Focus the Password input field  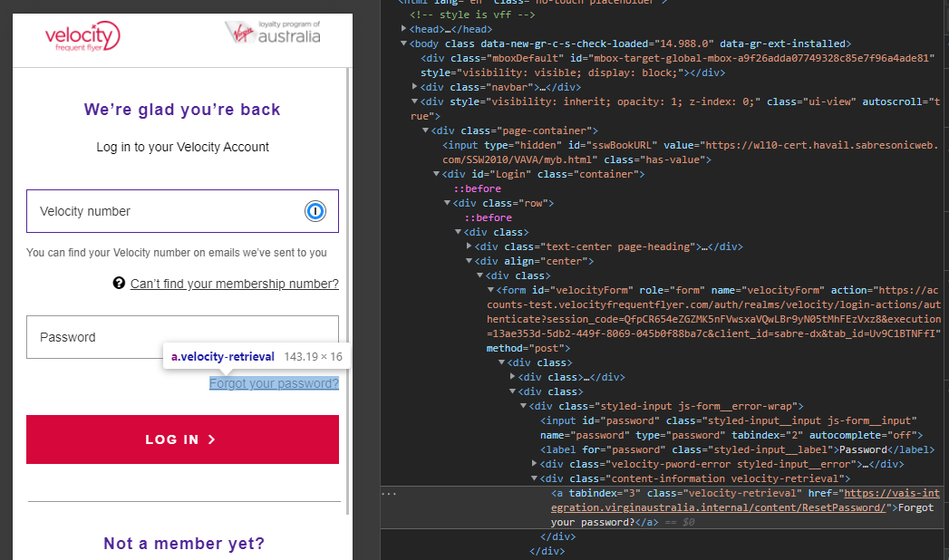pos(182,337)
